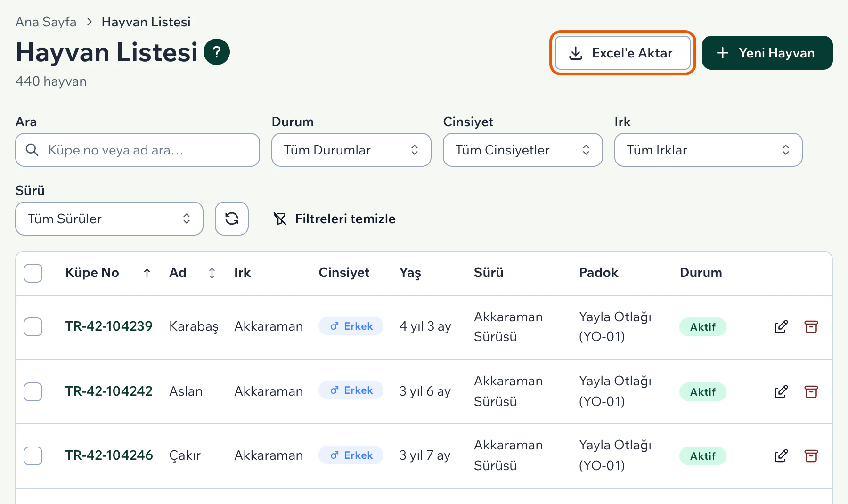Go to Ana Sayfa breadcrumb
This screenshot has width=848, height=504.
(x=46, y=22)
